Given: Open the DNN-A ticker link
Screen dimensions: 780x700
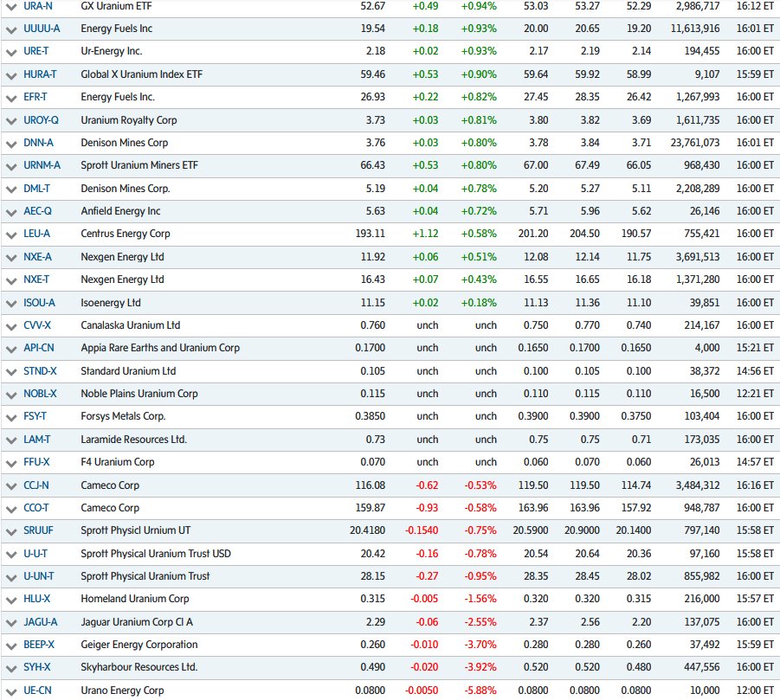Looking at the screenshot, I should tap(38, 143).
